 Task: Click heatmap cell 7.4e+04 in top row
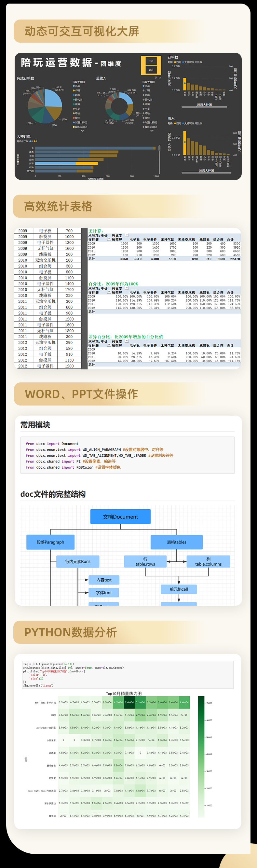tap(129, 702)
